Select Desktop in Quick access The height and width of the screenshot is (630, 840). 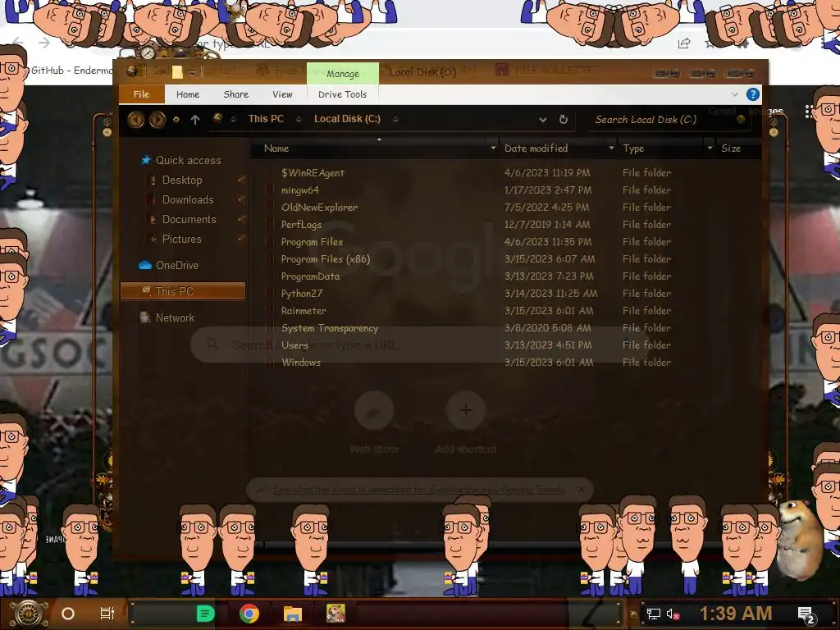pyautogui.click(x=182, y=180)
